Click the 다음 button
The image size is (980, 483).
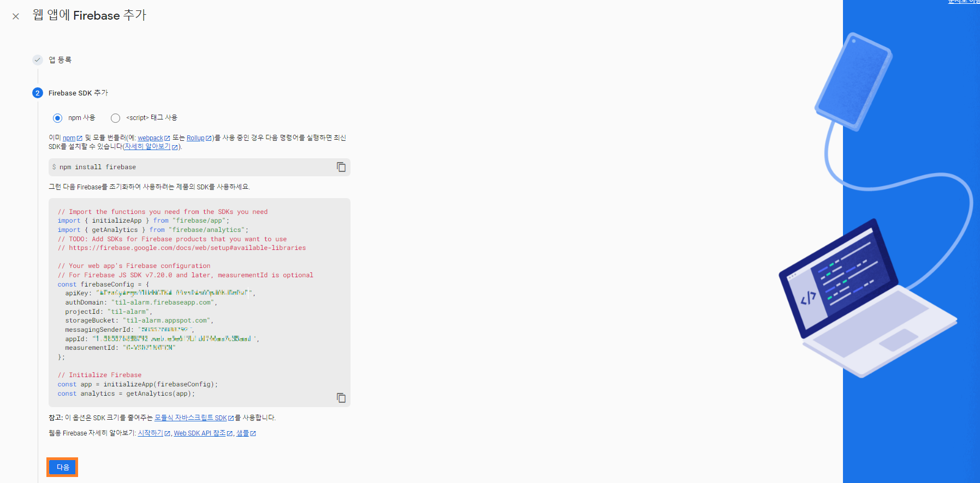(63, 467)
